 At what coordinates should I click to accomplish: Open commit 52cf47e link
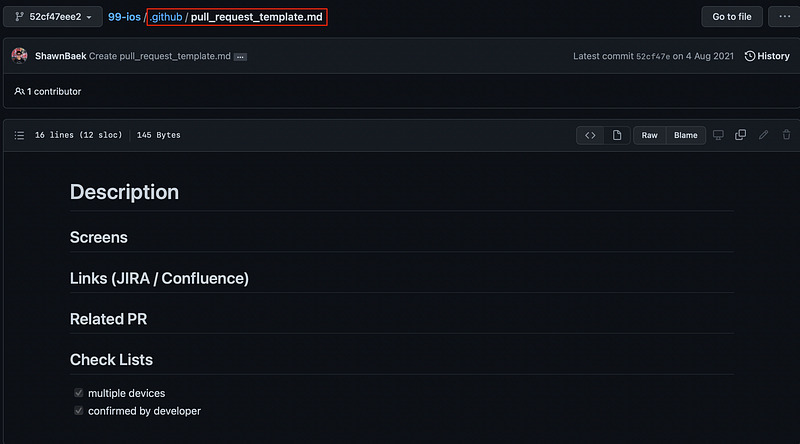[655, 57]
